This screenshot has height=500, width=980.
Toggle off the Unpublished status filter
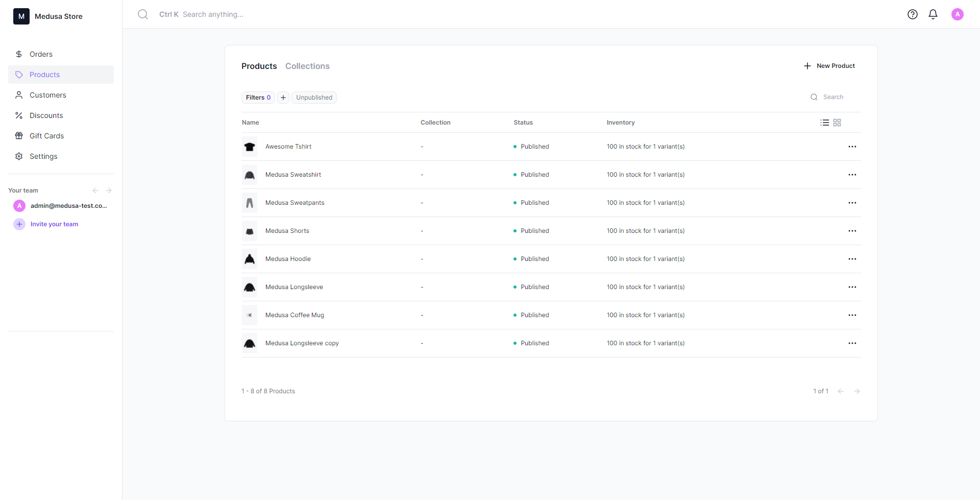tap(314, 97)
